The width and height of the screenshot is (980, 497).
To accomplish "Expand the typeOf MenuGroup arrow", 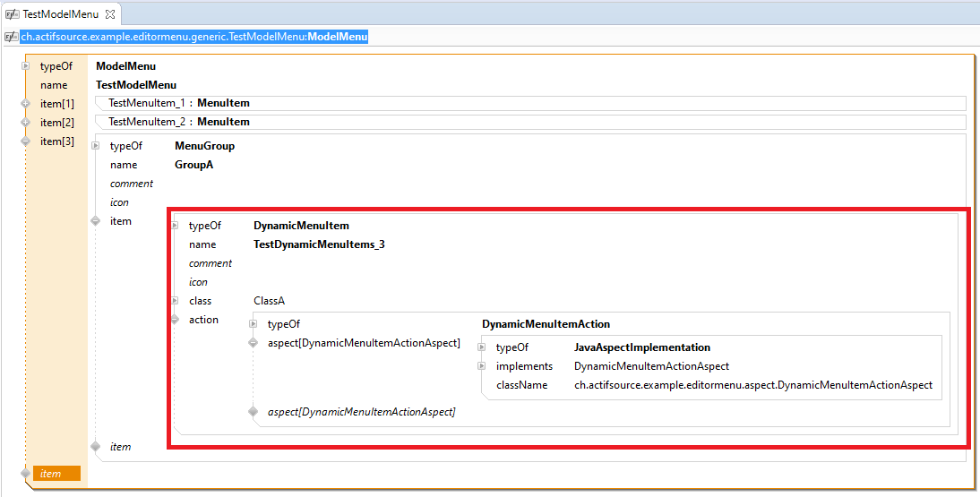I will click(x=96, y=146).
